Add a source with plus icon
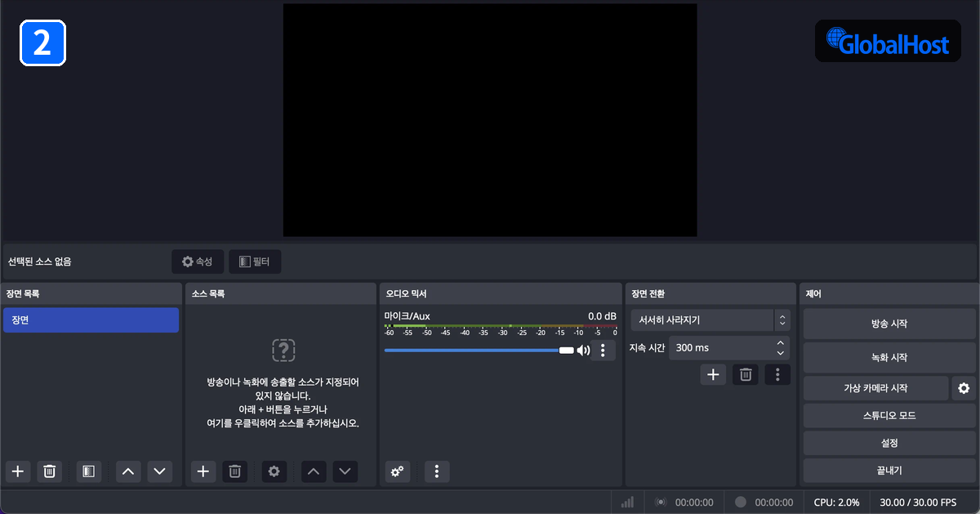The width and height of the screenshot is (980, 514). tap(203, 472)
